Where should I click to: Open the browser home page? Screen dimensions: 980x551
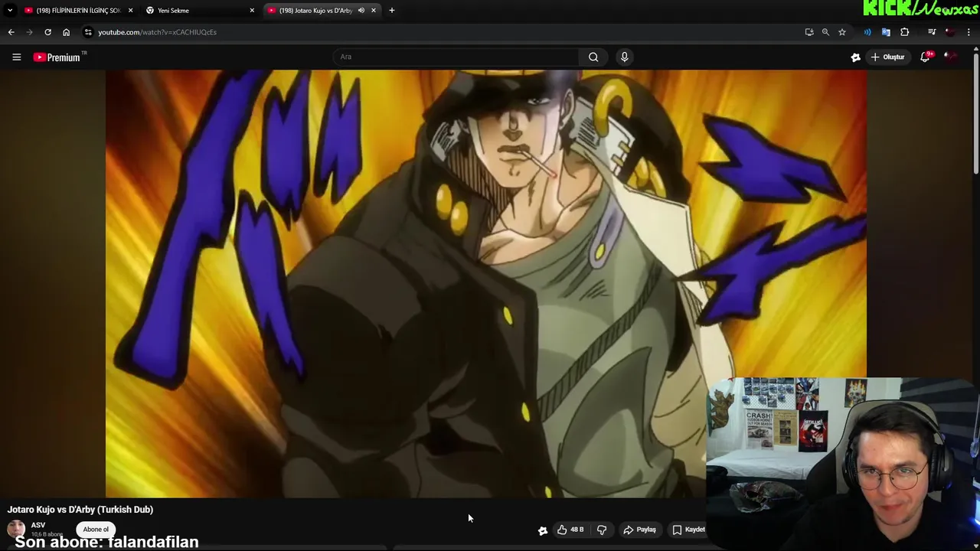(x=66, y=32)
